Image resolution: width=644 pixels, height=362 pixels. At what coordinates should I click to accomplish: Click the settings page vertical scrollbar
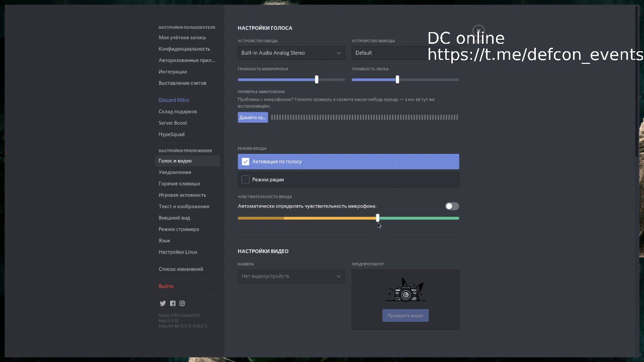coord(637,80)
